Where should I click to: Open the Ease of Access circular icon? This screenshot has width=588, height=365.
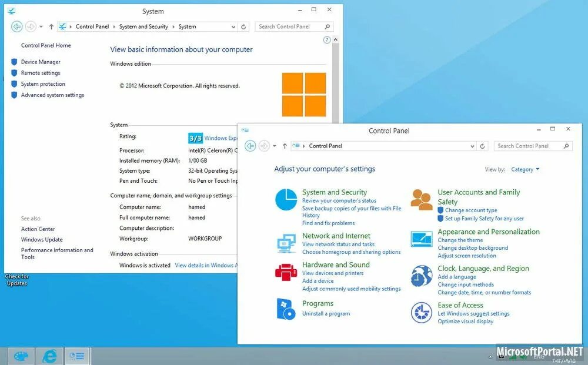click(x=422, y=313)
